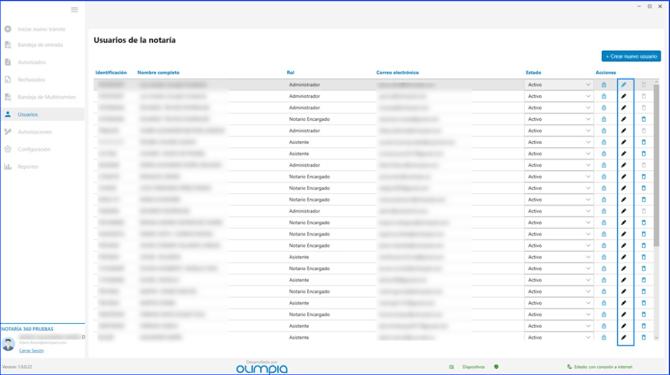Click the pencil icon in the last row

[x=623, y=337]
